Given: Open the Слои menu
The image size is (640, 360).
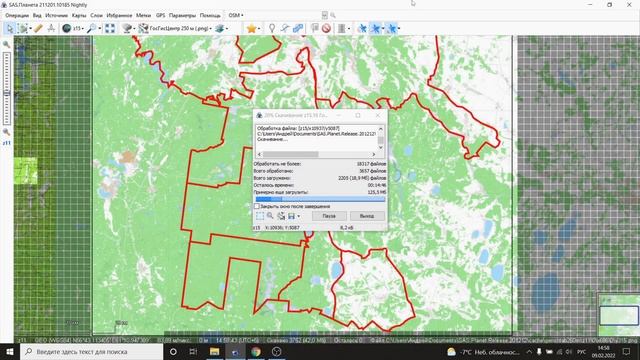Looking at the screenshot, I should 96,16.
